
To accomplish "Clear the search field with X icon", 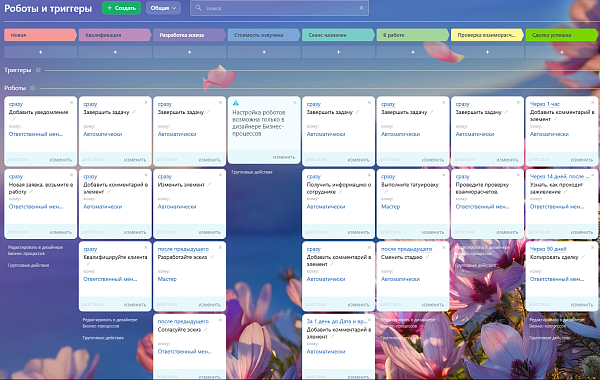I will coord(361,8).
